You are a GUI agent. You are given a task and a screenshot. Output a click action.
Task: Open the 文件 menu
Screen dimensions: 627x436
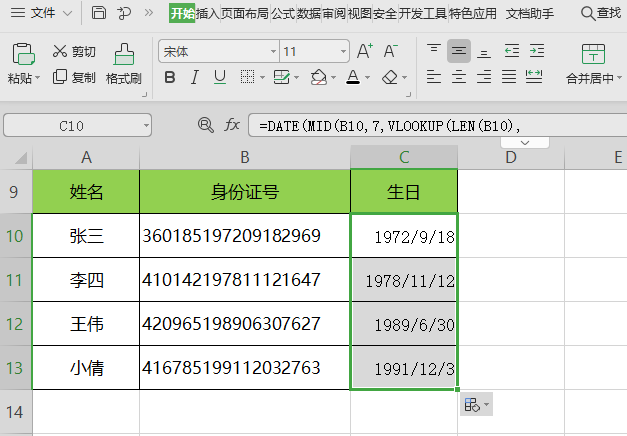pyautogui.click(x=42, y=13)
